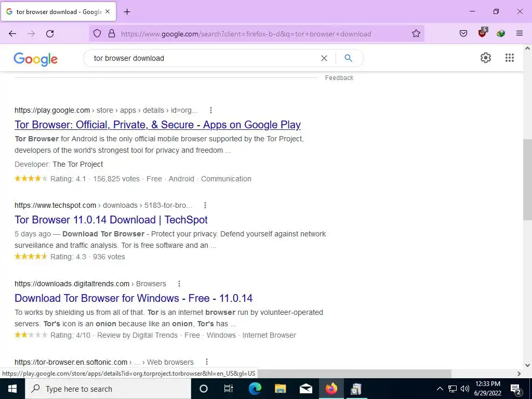View site security padlock info
Screen dimensions: 532x399
click(112, 34)
